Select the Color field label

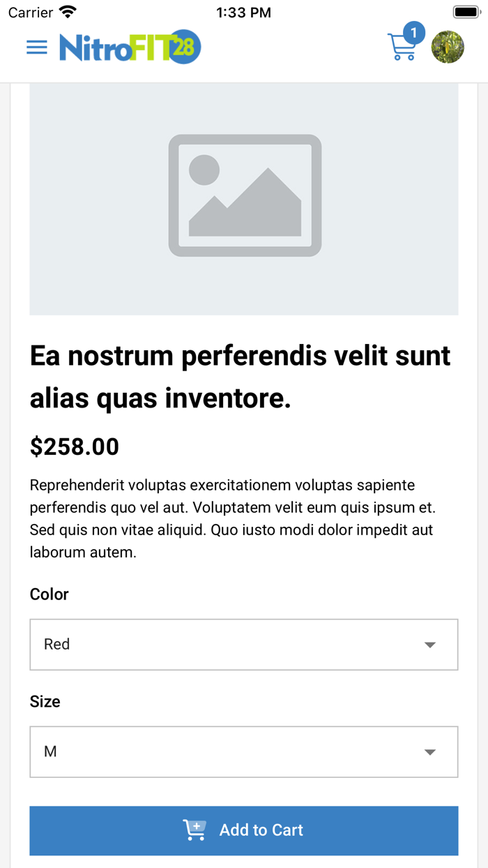tap(49, 594)
